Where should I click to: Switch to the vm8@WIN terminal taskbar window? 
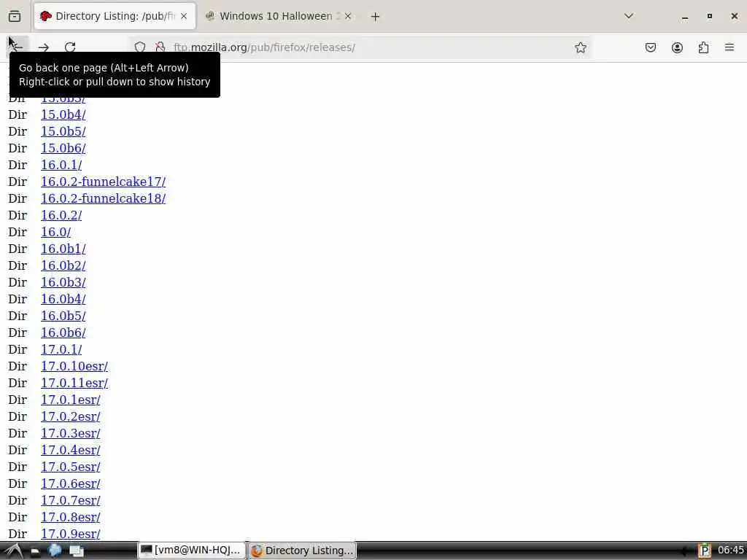coord(192,551)
